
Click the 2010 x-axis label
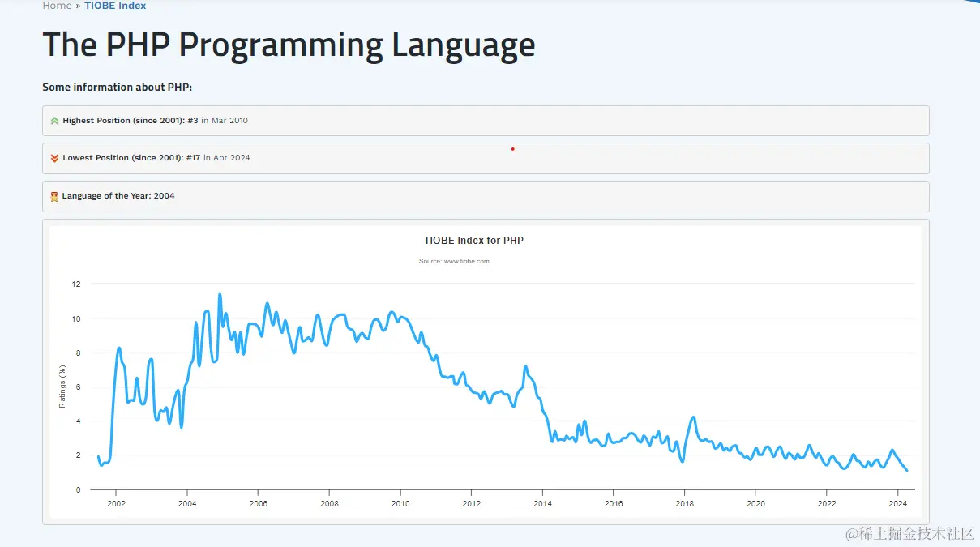pyautogui.click(x=400, y=503)
